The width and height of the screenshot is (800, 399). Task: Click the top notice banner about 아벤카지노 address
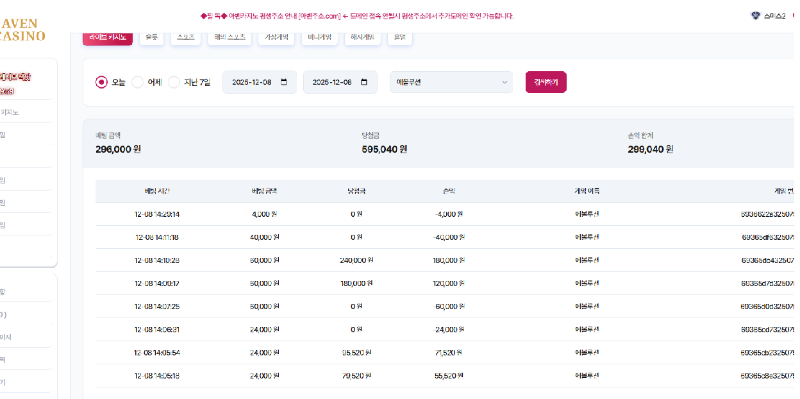click(x=357, y=16)
